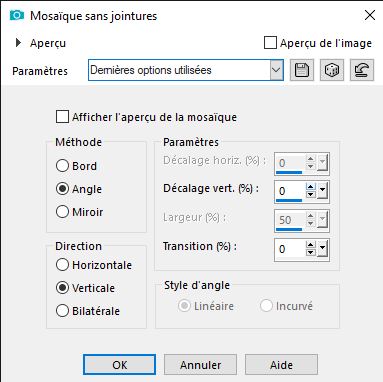Image resolution: width=383 pixels, height=382 pixels.
Task: Open help with the Aide button
Action: 281,365
